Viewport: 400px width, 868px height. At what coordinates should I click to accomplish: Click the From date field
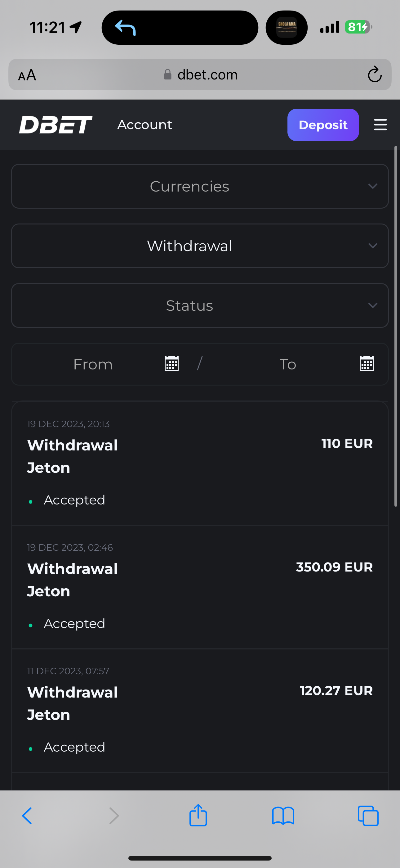(x=93, y=364)
